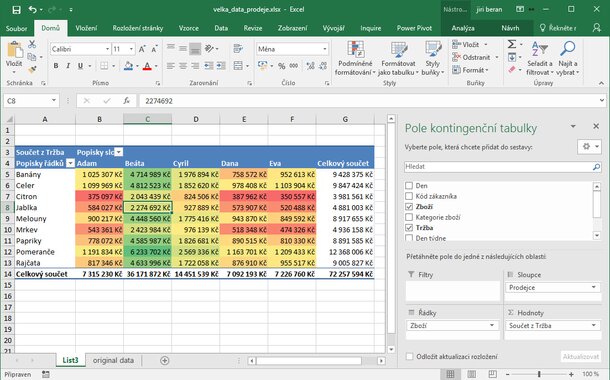Apply underline formatting
The width and height of the screenshot is (610, 380).
tap(80, 66)
